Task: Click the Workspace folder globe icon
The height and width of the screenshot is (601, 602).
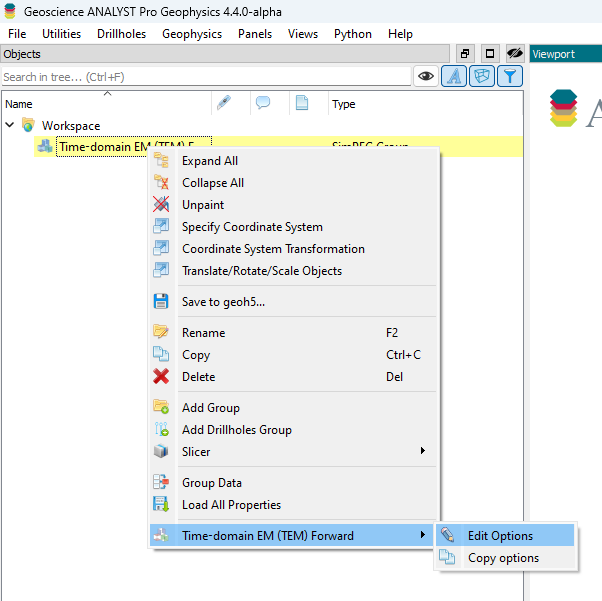Action: 28,125
